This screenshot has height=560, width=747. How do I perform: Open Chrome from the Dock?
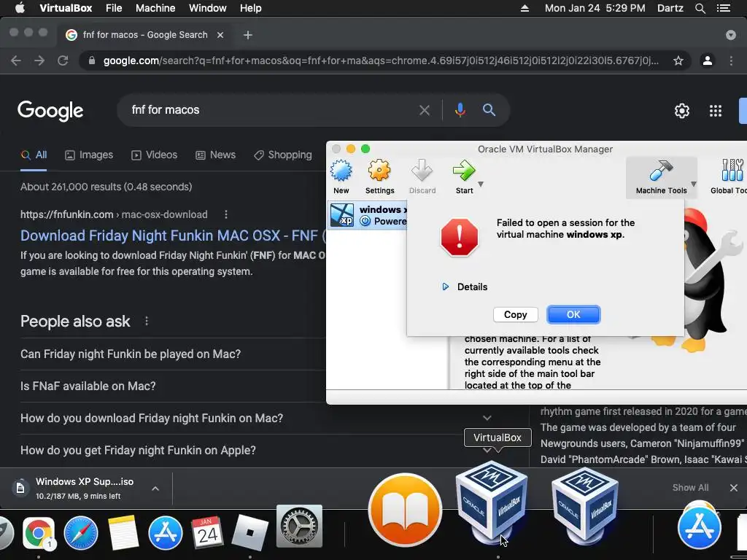click(38, 533)
